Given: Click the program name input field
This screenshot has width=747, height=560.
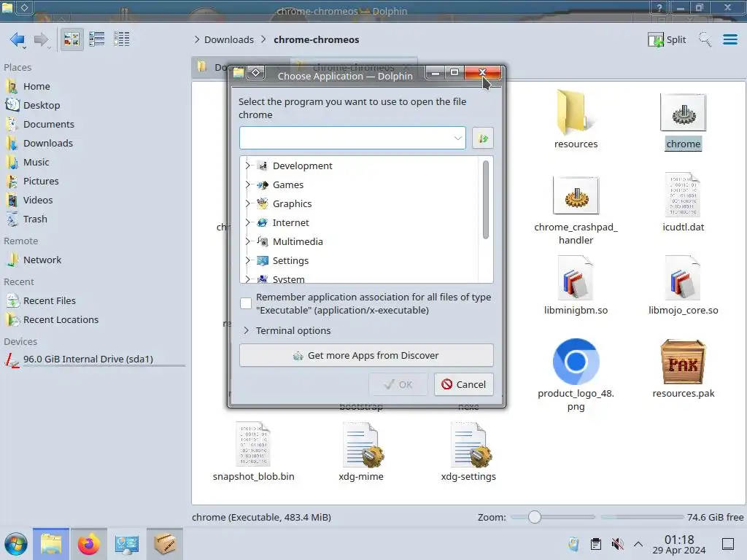Looking at the screenshot, I should [x=346, y=138].
